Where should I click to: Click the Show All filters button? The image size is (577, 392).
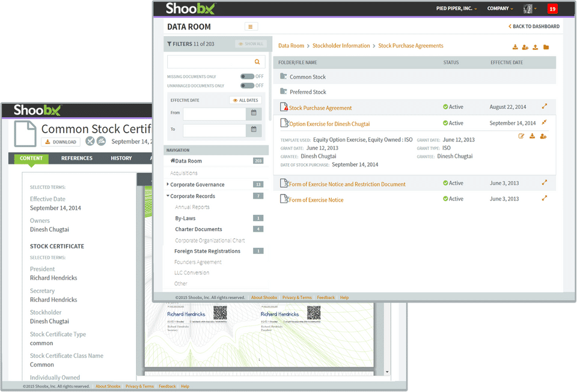(x=251, y=44)
